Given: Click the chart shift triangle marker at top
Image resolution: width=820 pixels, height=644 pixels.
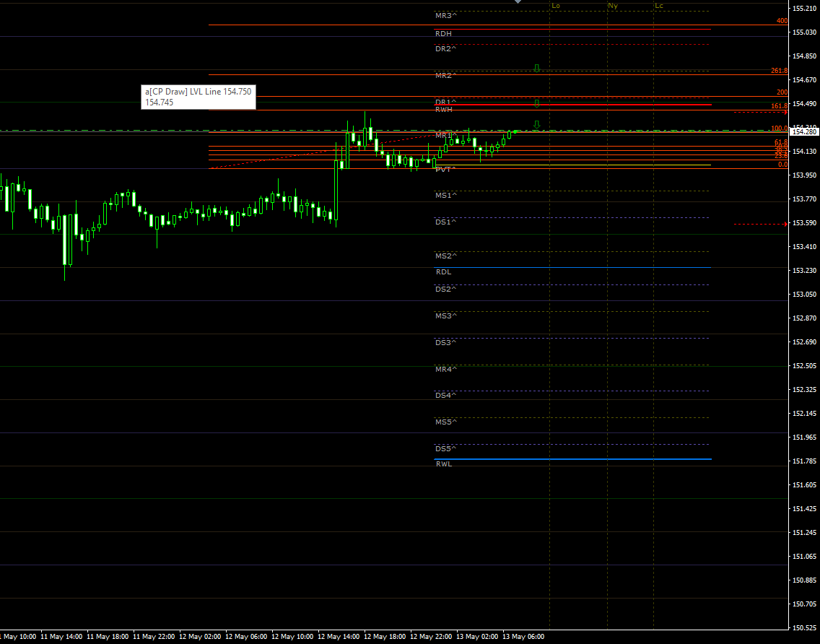Looking at the screenshot, I should [518, 1].
